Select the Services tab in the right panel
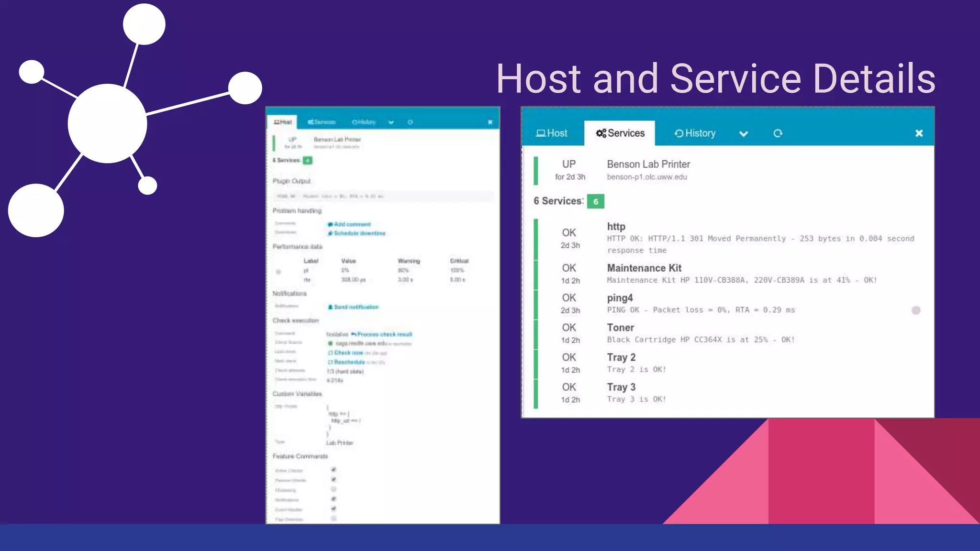The image size is (980, 551). click(620, 133)
